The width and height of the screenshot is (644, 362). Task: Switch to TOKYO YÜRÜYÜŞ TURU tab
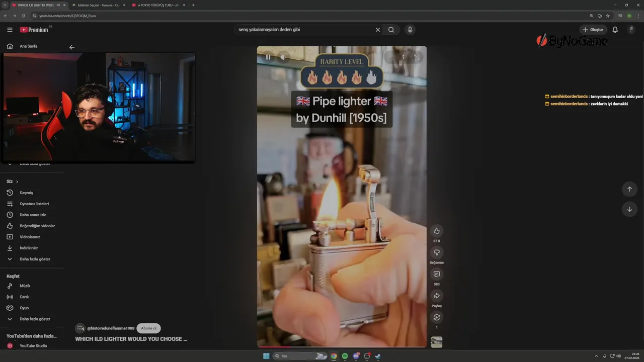[x=157, y=5]
